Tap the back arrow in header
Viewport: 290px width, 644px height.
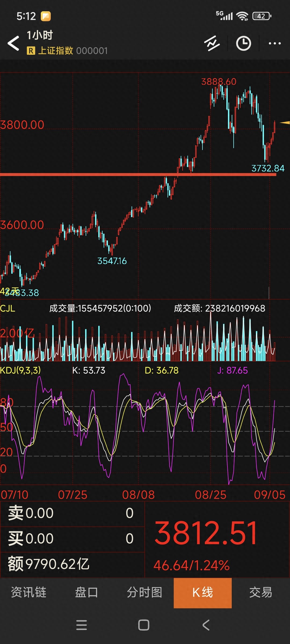(13, 43)
